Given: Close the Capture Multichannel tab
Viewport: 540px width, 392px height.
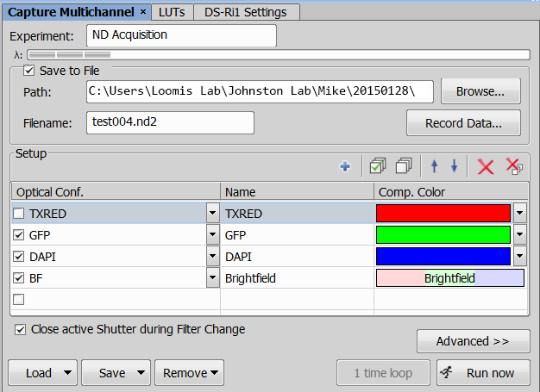Looking at the screenshot, I should pos(143,11).
